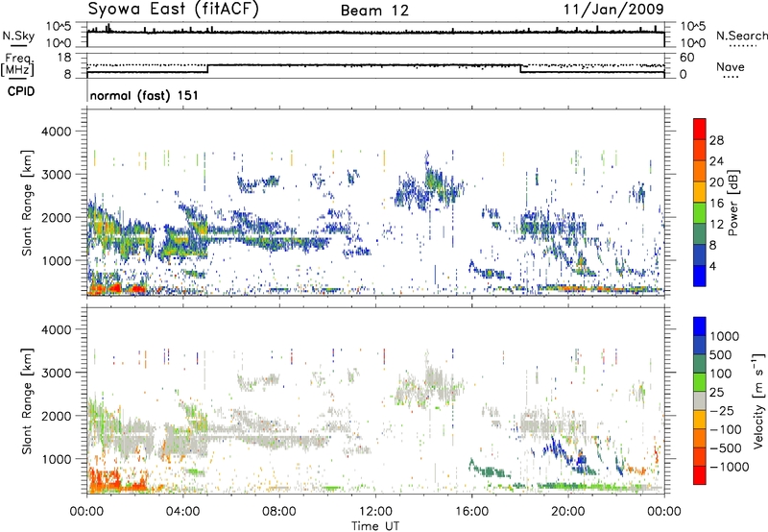Click the velocity panel 'Slant Range [km]' label
The height and width of the screenshot is (532, 768).
click(x=27, y=400)
